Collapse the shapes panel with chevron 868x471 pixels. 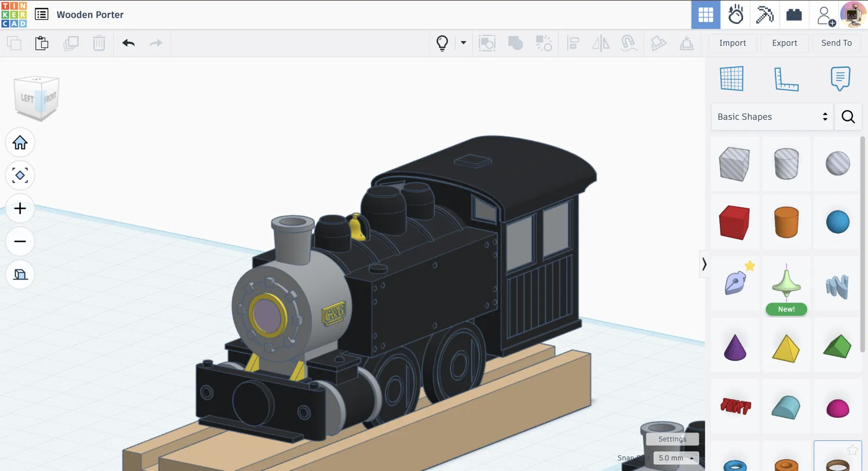[x=704, y=264]
